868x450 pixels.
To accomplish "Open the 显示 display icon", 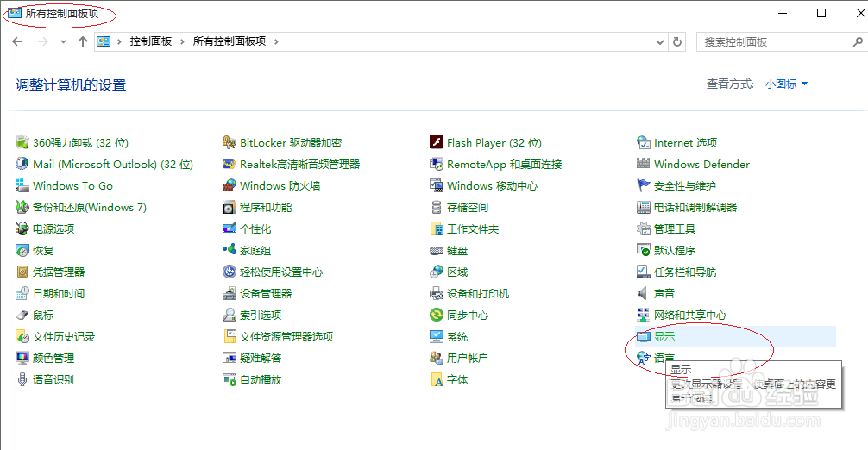I will click(644, 337).
